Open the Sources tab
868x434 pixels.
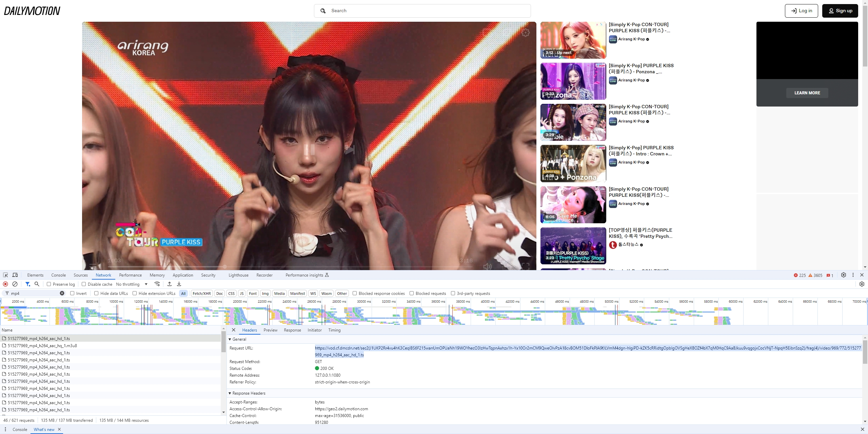tap(80, 275)
